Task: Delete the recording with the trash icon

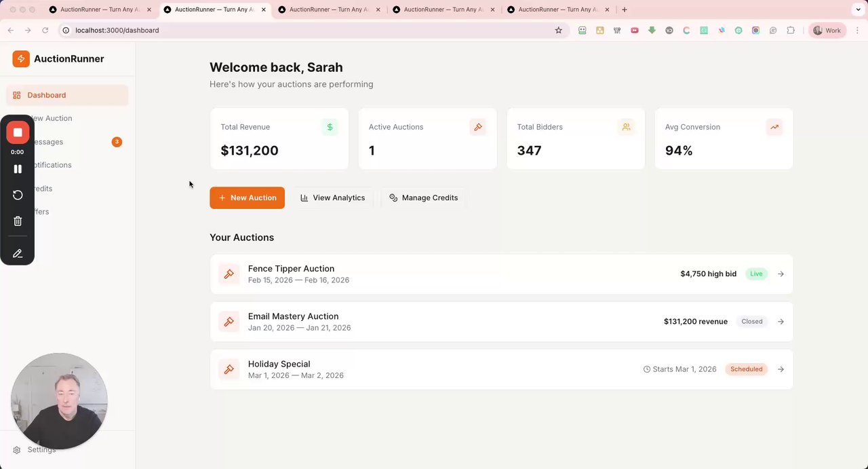Action: pyautogui.click(x=18, y=221)
